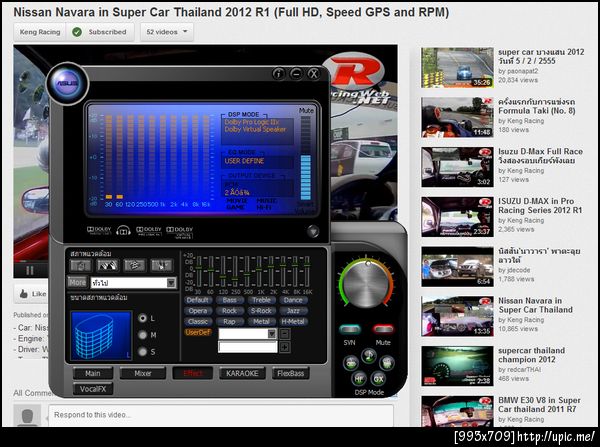Switch to the VocalFX tab
Screen dimensions: 600x447
(93, 389)
